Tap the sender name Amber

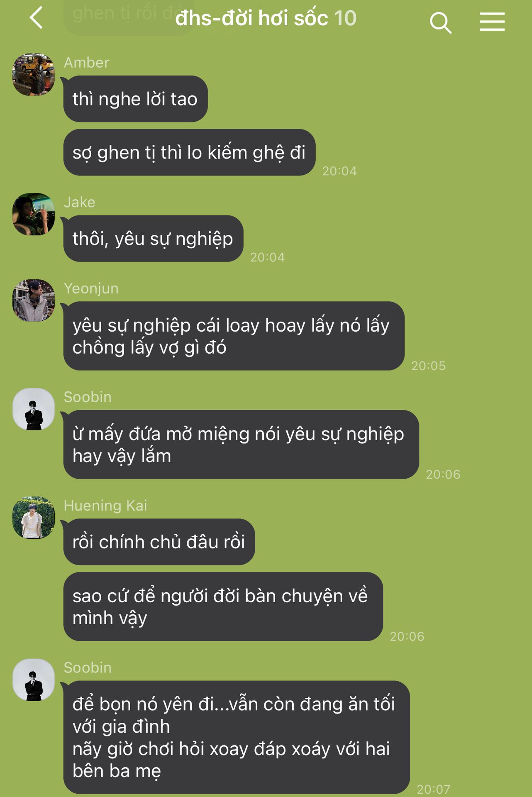[86, 63]
